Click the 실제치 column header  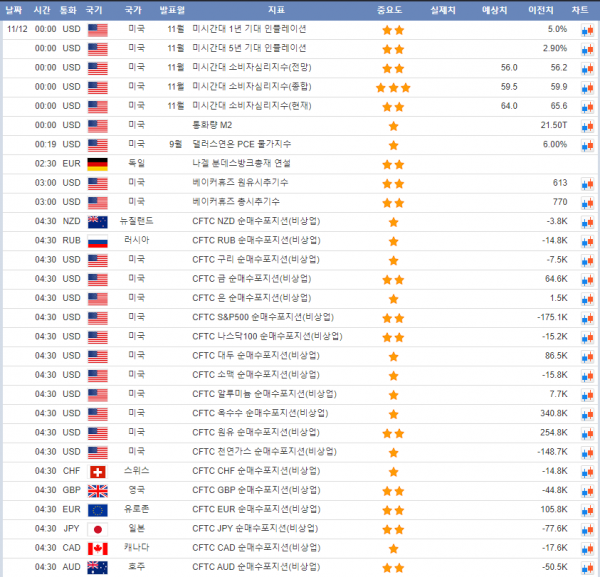pos(443,10)
